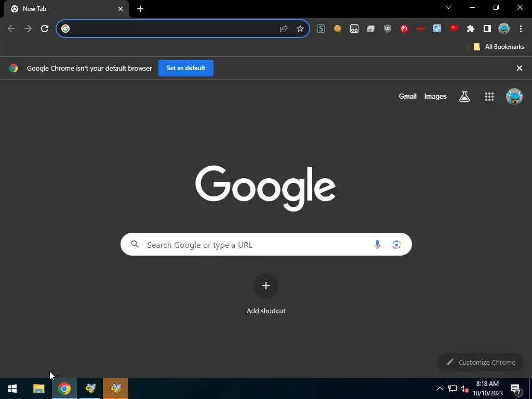Open the Windows Start menu
Image resolution: width=532 pixels, height=399 pixels.
(x=12, y=389)
